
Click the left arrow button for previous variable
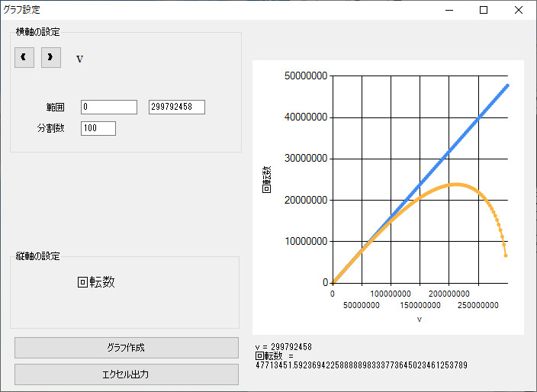[24, 57]
